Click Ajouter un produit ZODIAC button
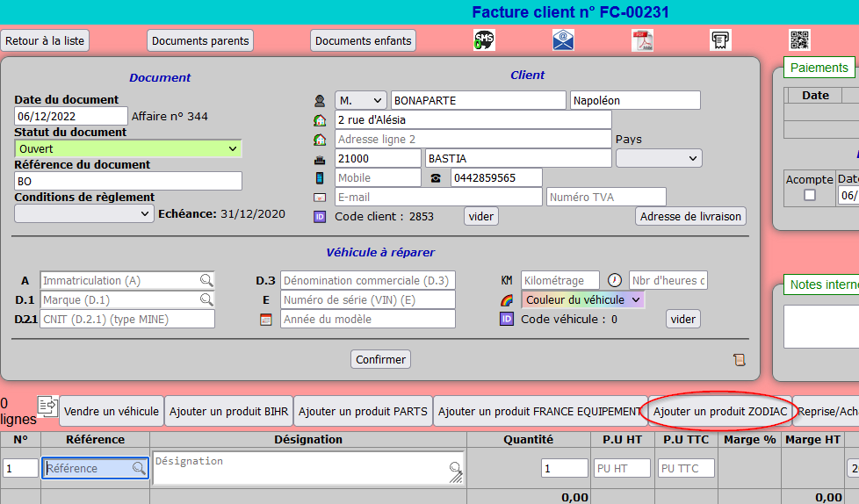This screenshot has height=504, width=859. 720,411
